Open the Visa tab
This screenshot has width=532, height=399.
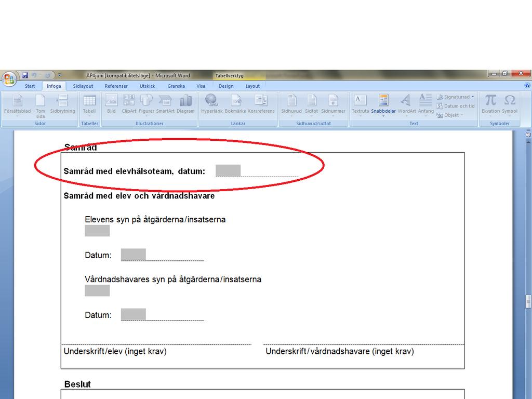(x=201, y=86)
